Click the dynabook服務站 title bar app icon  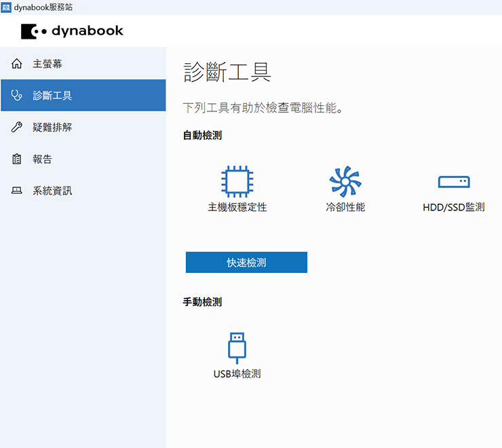click(6, 7)
